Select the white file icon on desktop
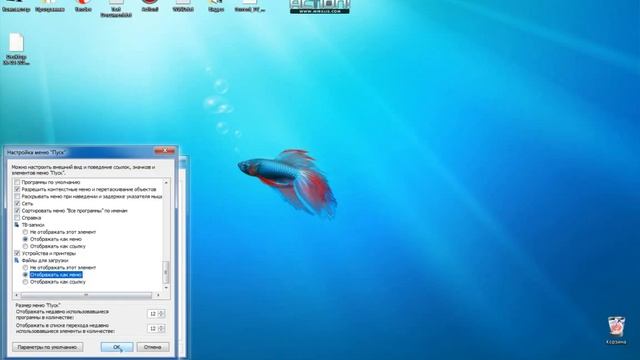 [16, 43]
